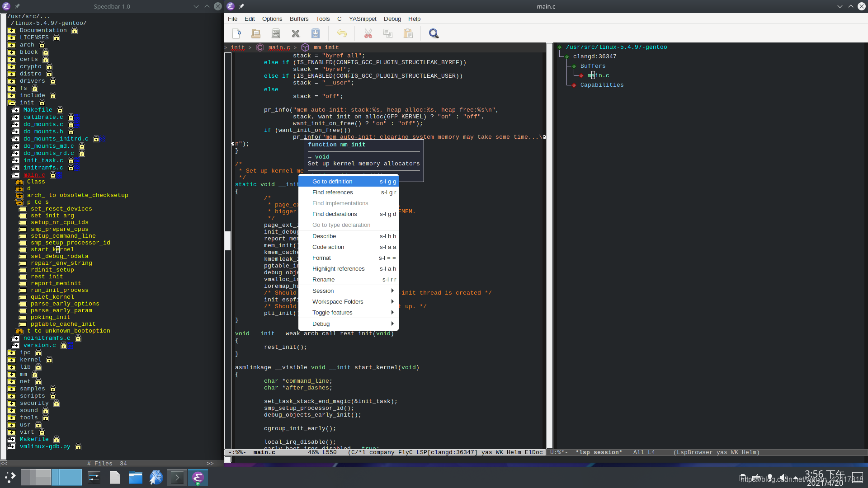Open Makefile under init in Speedbar
This screenshot has height=488, width=868.
coord(38,110)
